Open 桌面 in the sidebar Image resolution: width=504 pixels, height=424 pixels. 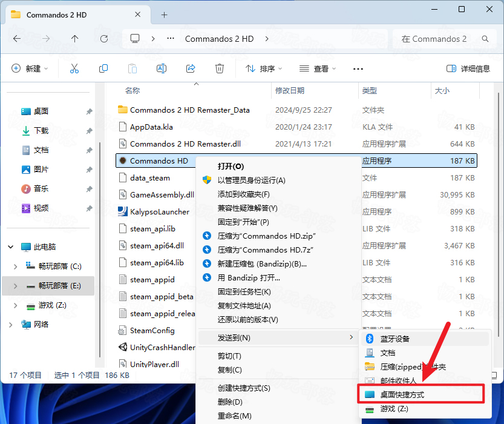(x=41, y=111)
